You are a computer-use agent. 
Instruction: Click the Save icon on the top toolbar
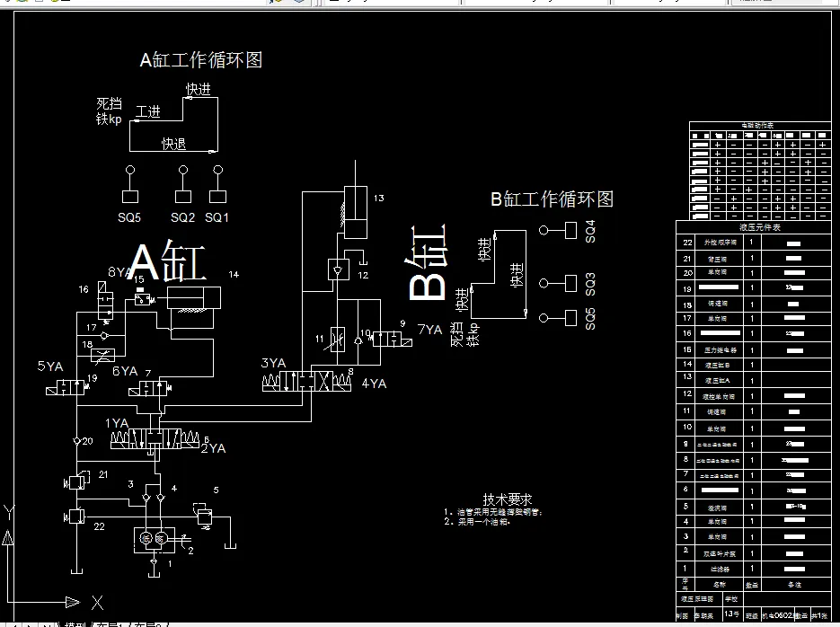tap(38, 4)
